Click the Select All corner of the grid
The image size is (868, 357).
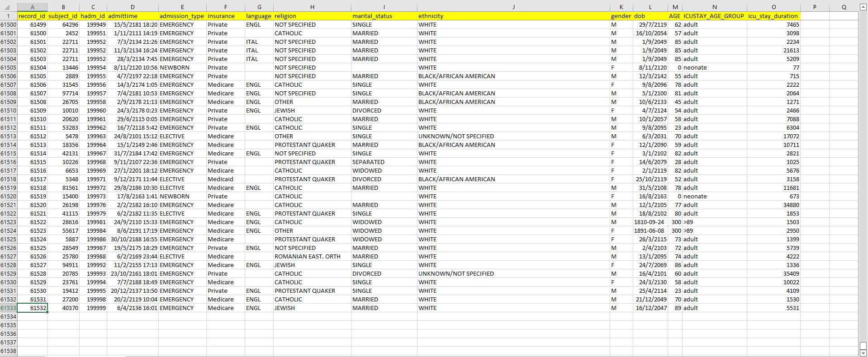tap(9, 7)
